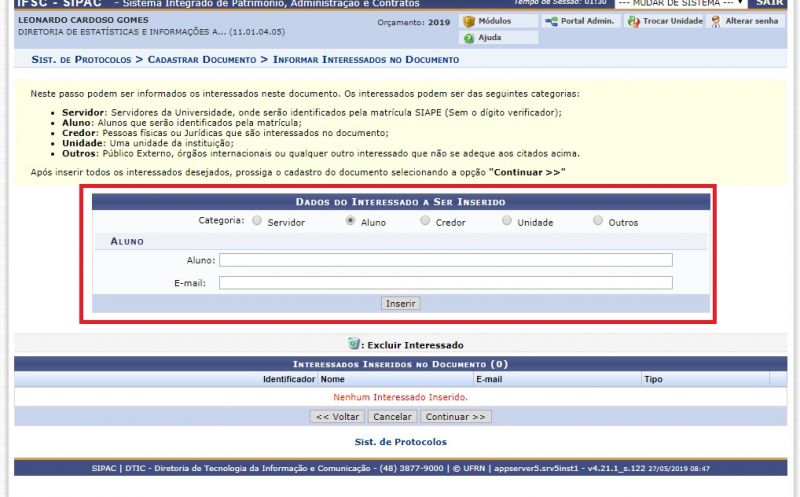Click the Excluir Interessado trash icon
The image size is (800, 497).
point(353,344)
